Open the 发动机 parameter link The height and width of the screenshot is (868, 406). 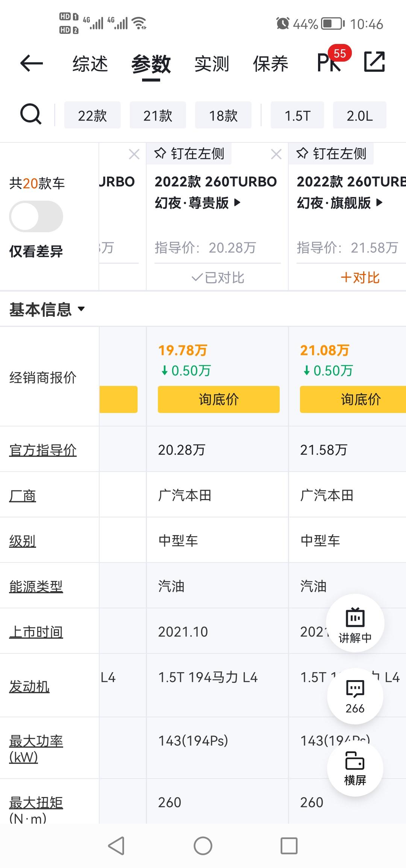(29, 686)
